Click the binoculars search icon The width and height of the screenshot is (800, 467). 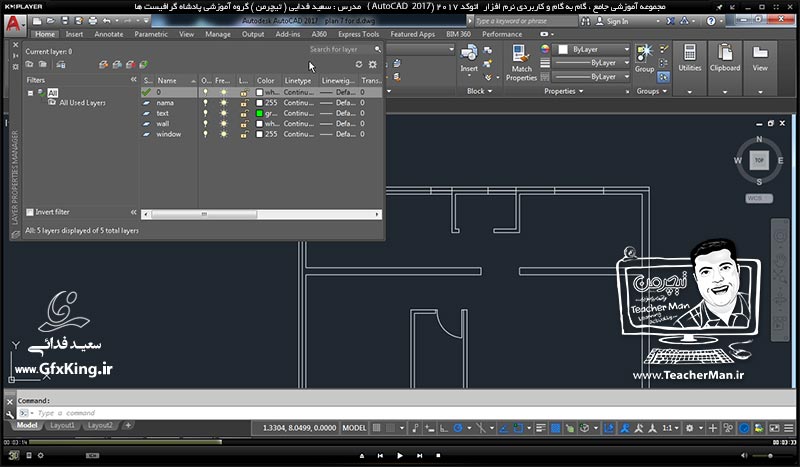(x=586, y=21)
